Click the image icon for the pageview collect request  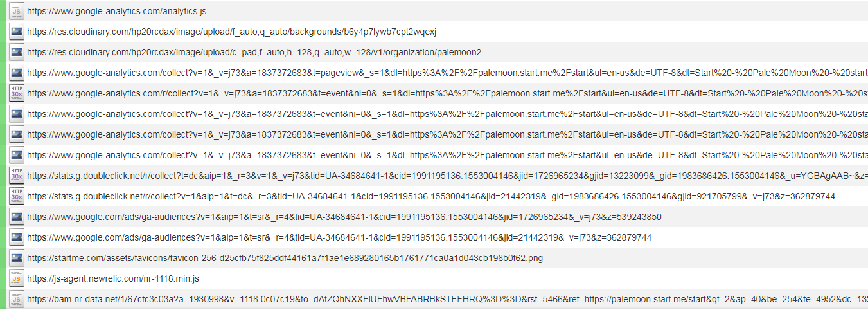point(17,73)
